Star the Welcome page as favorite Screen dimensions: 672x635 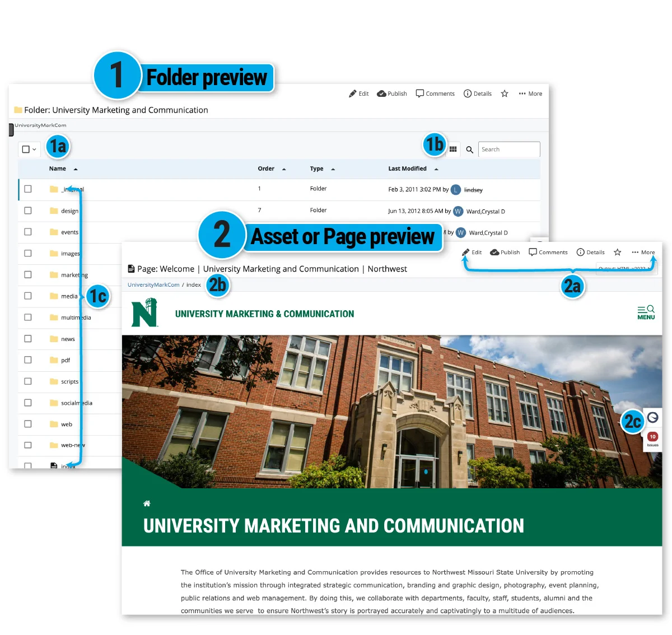point(618,253)
